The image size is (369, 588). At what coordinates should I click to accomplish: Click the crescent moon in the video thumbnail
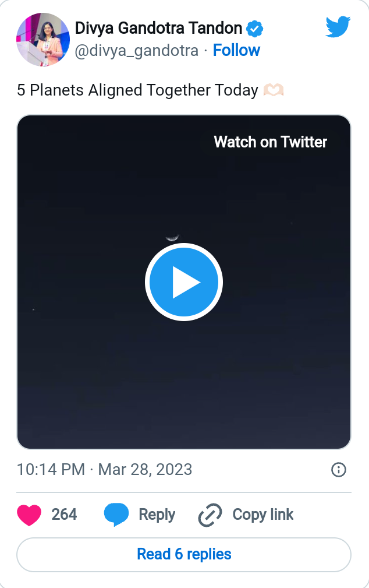point(172,237)
